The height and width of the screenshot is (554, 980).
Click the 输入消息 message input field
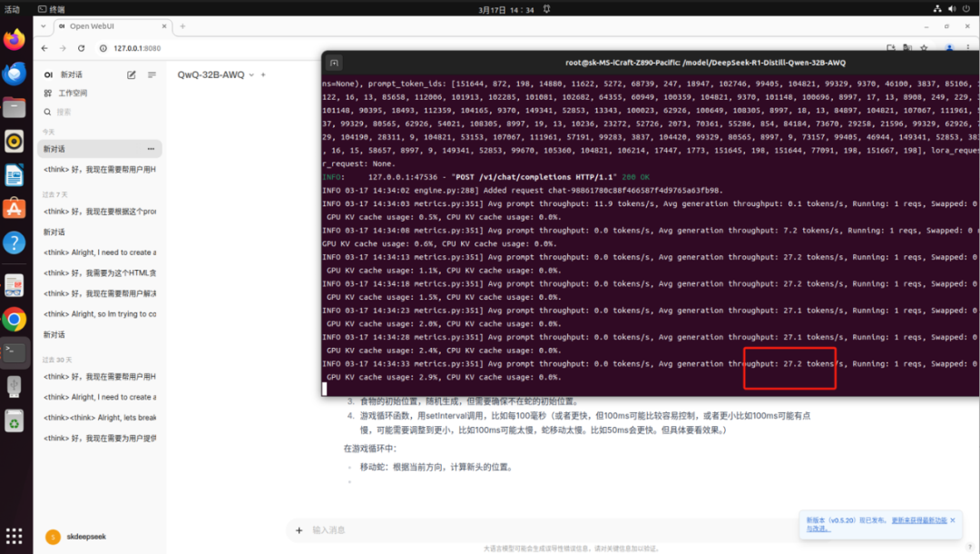(x=544, y=529)
